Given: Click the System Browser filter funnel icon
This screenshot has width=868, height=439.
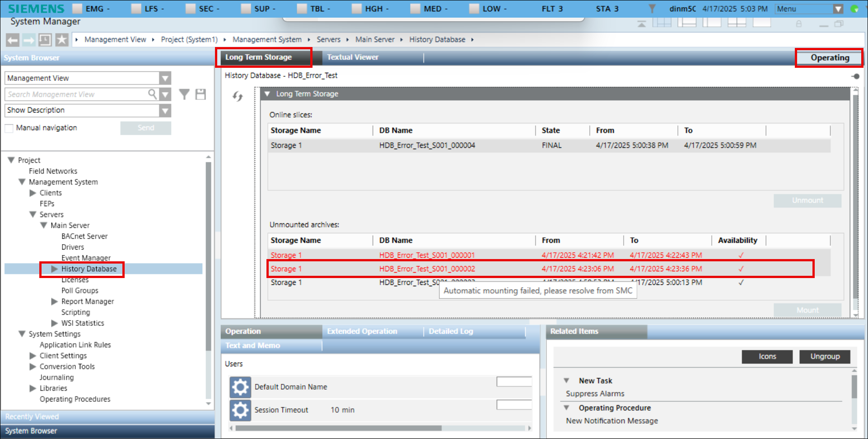Looking at the screenshot, I should tap(184, 94).
